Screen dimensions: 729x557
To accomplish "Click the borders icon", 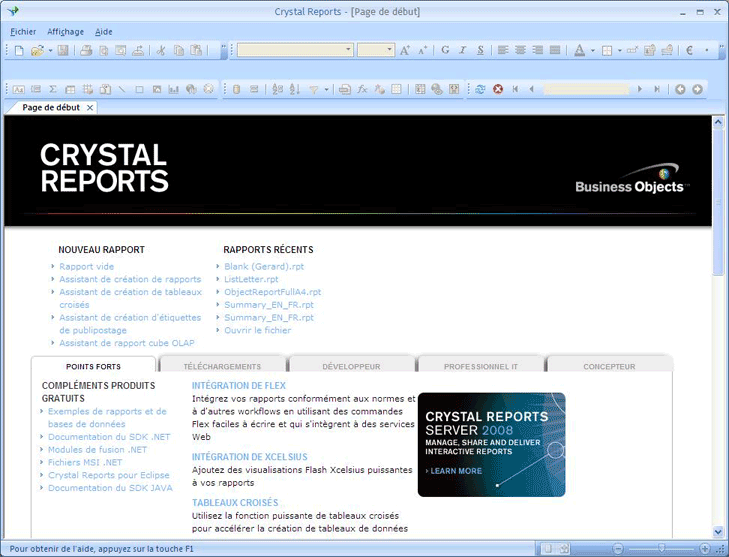I will (x=607, y=51).
